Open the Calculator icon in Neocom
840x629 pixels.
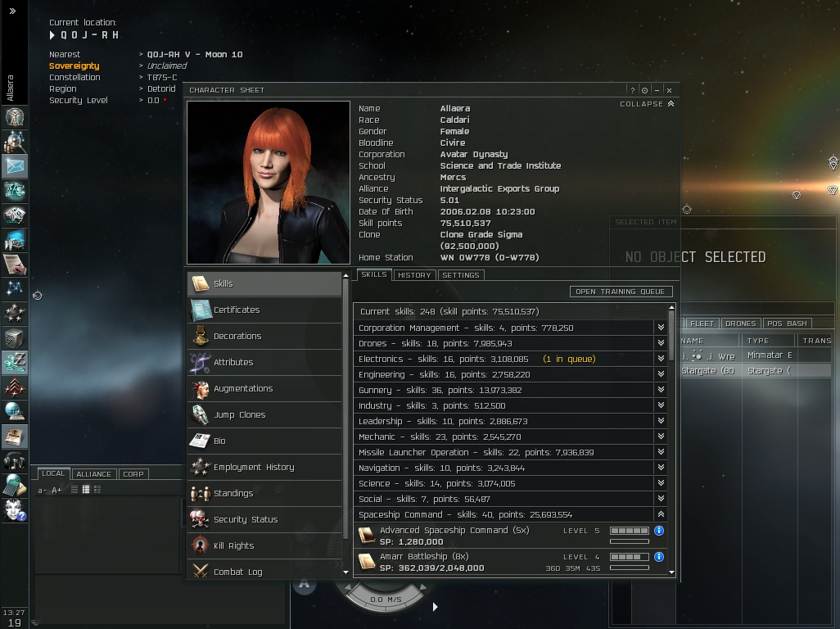[x=15, y=486]
